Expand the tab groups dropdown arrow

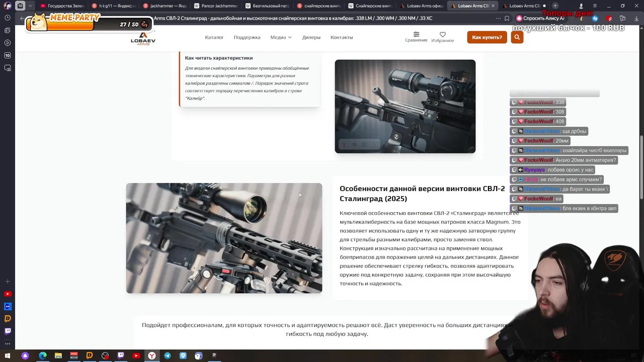click(x=30, y=6)
